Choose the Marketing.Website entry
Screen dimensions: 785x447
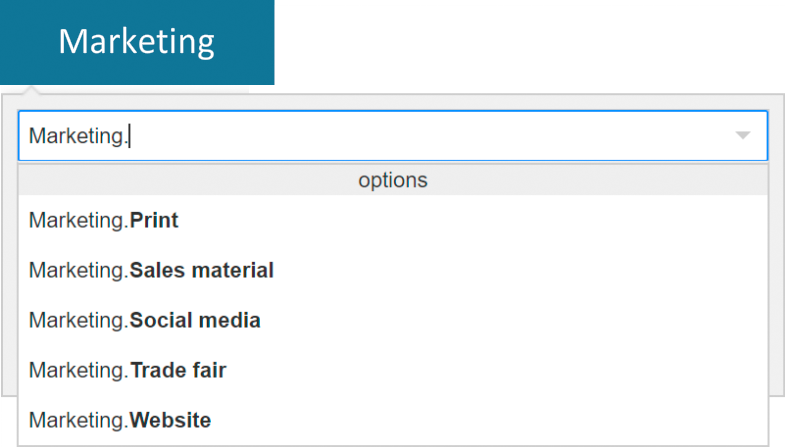[x=392, y=421]
